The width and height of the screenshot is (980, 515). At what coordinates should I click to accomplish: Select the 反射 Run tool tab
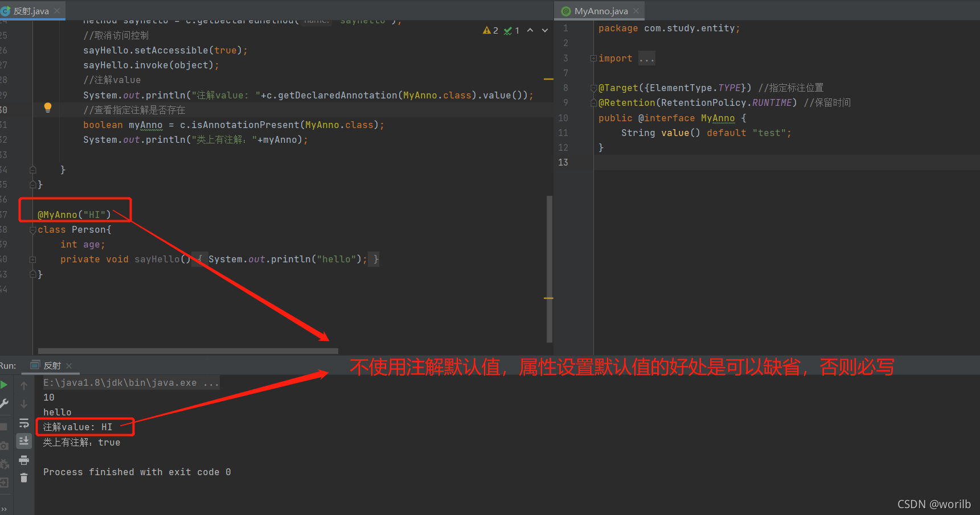[52, 365]
